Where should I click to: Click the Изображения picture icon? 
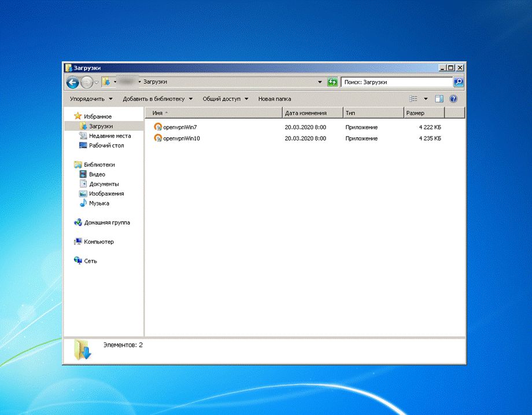[x=83, y=193]
